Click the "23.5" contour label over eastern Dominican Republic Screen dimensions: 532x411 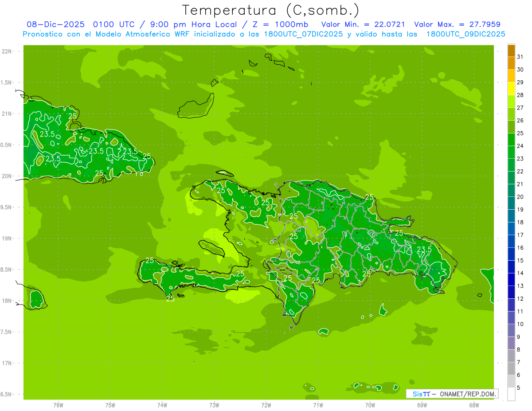(424, 250)
